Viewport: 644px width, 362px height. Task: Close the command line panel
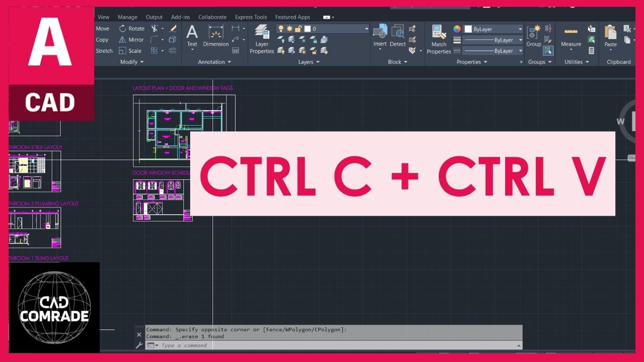point(139,334)
